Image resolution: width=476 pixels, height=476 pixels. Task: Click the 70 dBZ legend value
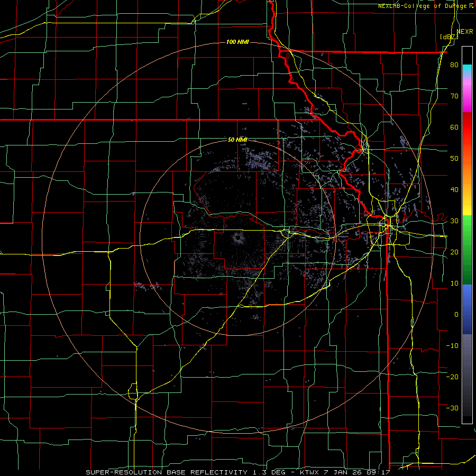(x=454, y=96)
